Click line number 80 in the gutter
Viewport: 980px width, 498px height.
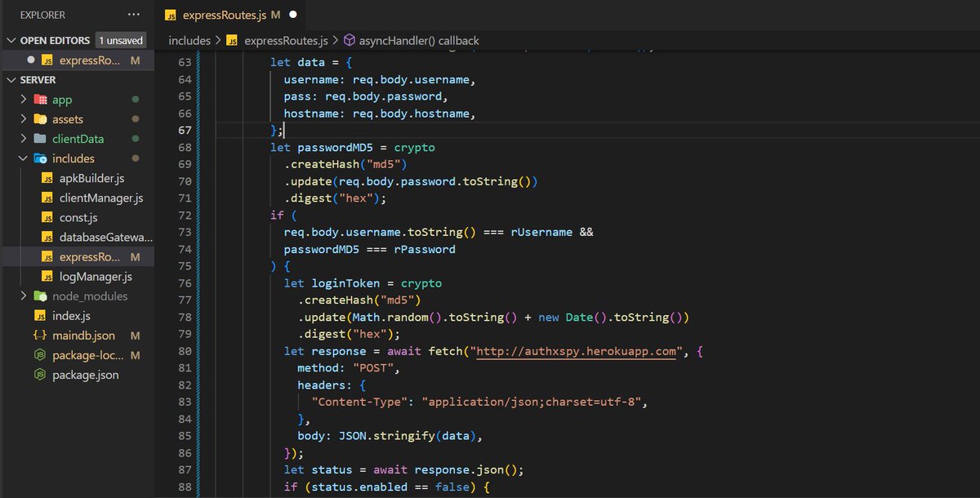(184, 351)
